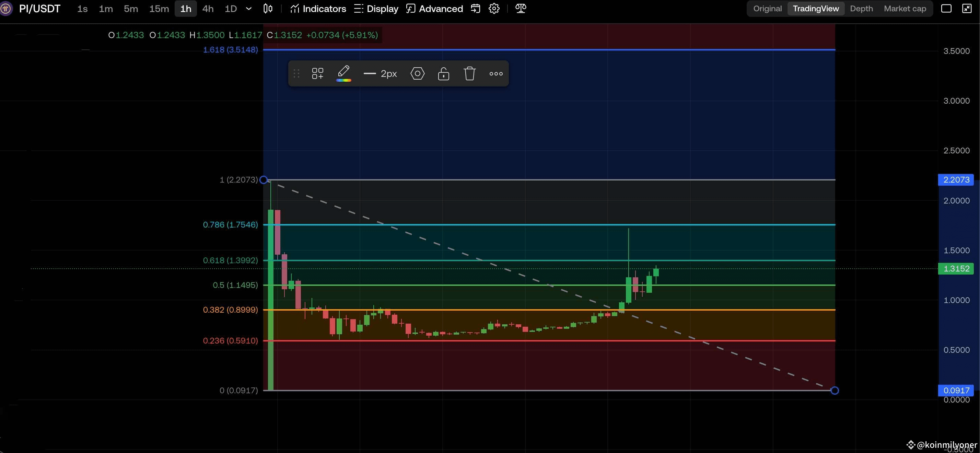Open the more options ellipsis menu
980x453 pixels.
[496, 73]
